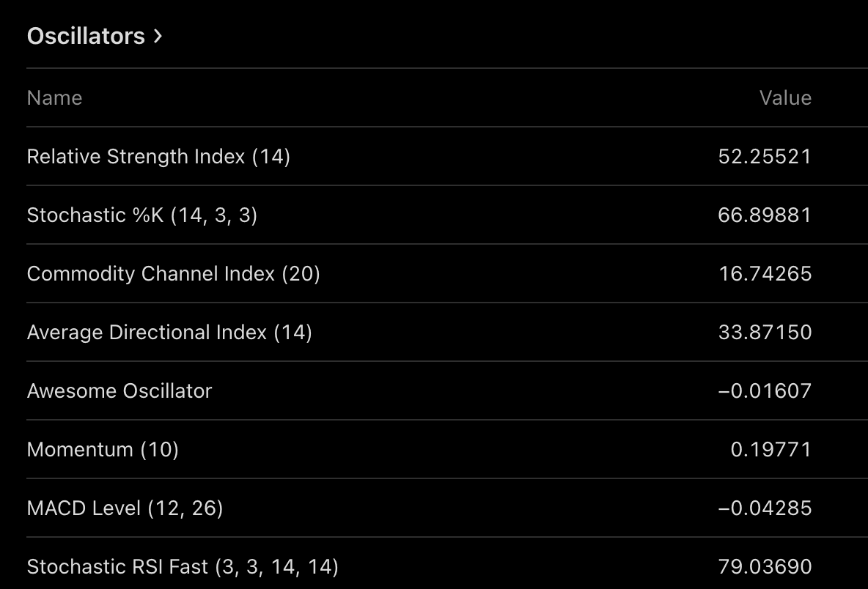This screenshot has width=868, height=589.
Task: Open the Oscillators section heading
Action: 94,36
